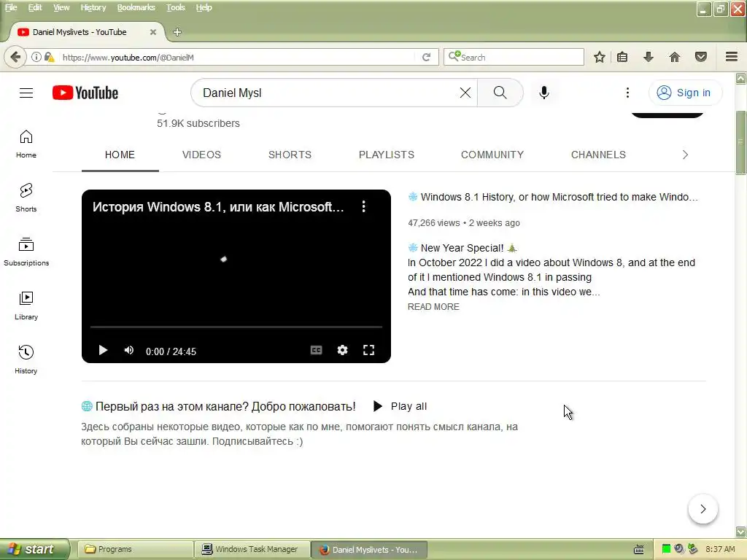The image size is (747, 560).
Task: Click the video title overlay in player
Action: pyautogui.click(x=218, y=206)
